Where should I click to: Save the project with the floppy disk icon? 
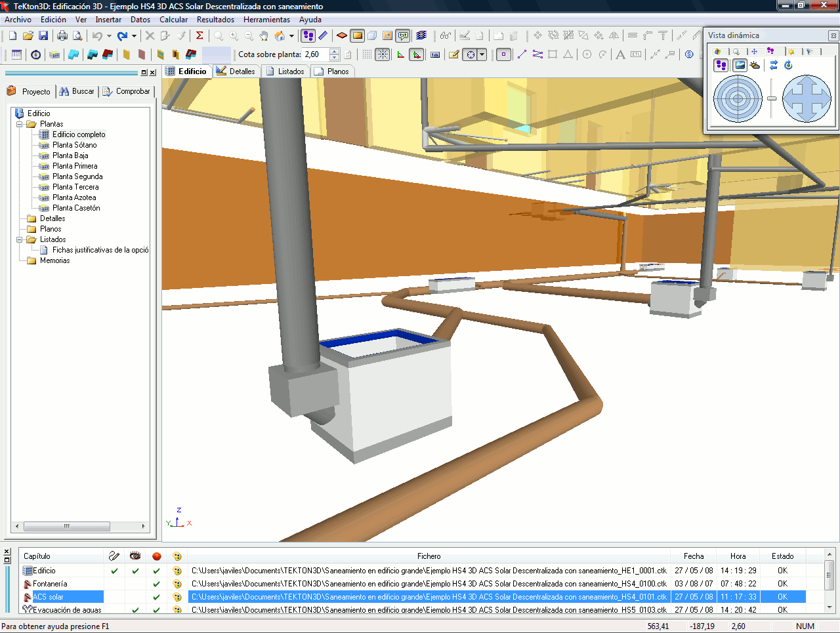(43, 36)
